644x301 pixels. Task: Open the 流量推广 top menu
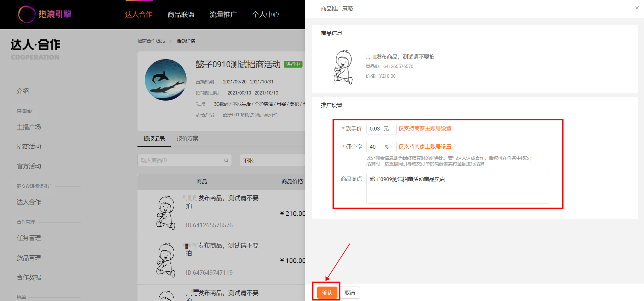(223, 14)
